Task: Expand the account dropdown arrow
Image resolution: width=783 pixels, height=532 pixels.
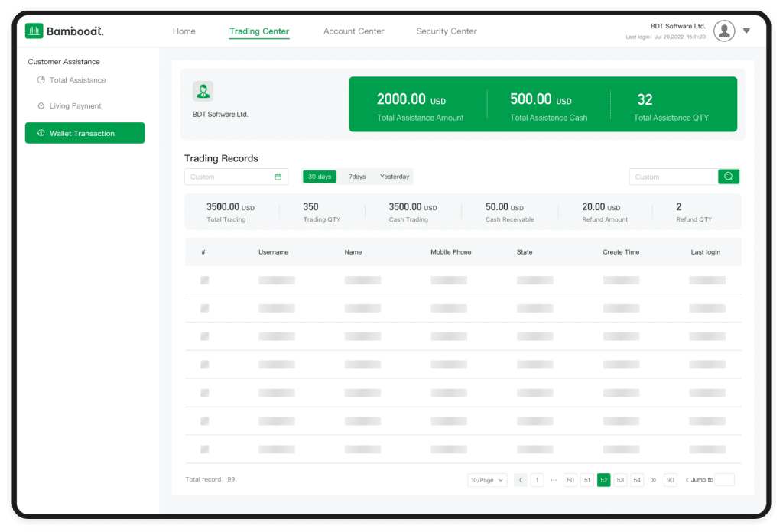Action: tap(746, 31)
